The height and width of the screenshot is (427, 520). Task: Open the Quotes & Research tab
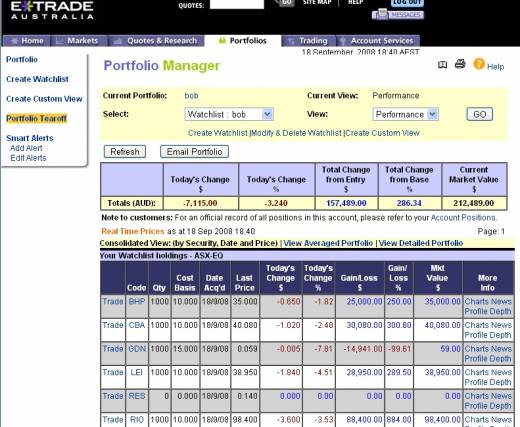(156, 41)
